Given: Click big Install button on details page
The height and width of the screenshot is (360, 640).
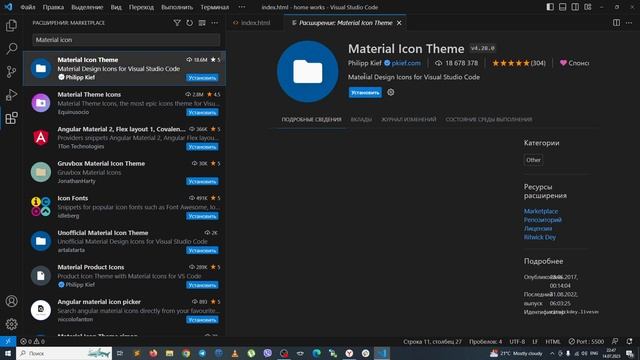Looking at the screenshot, I should click(x=365, y=93).
